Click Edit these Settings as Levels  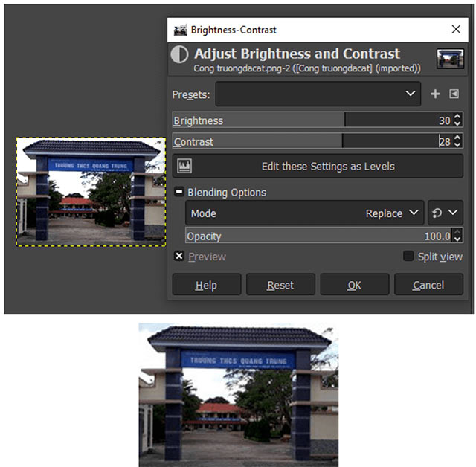[x=318, y=166]
